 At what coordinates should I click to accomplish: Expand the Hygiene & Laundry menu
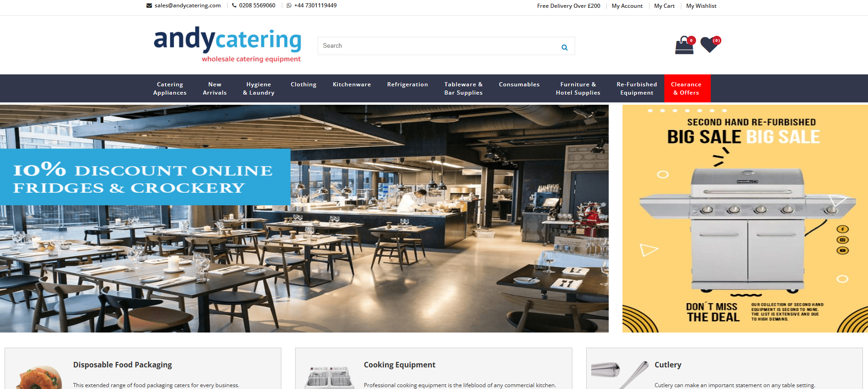point(258,88)
